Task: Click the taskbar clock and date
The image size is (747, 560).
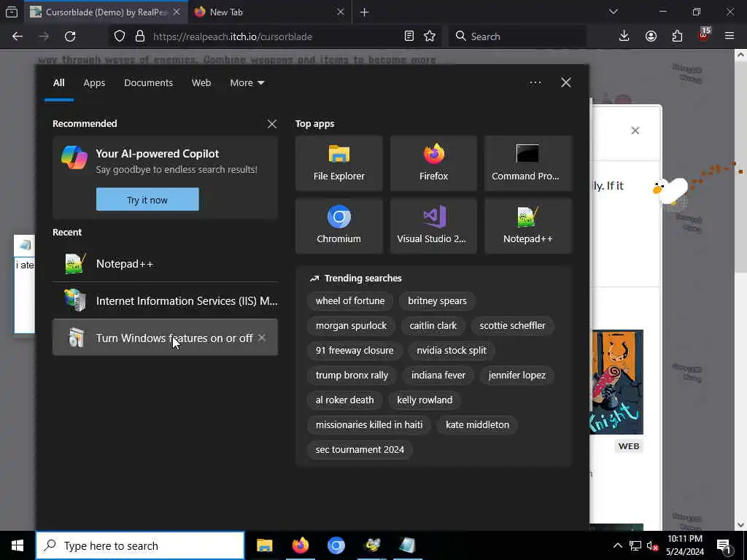Action: [x=685, y=545]
